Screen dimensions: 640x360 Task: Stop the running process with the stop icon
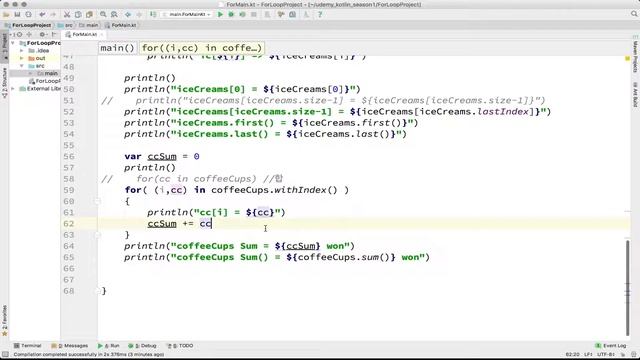[253, 15]
